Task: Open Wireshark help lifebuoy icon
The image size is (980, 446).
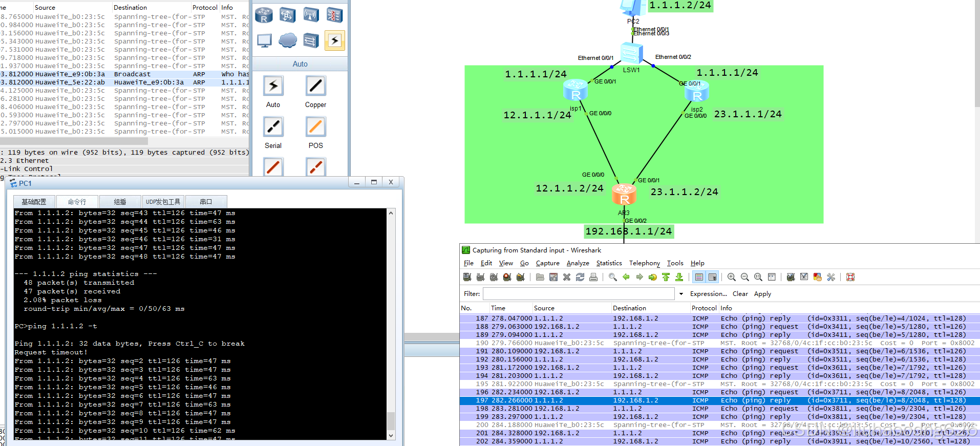Action: tap(850, 277)
